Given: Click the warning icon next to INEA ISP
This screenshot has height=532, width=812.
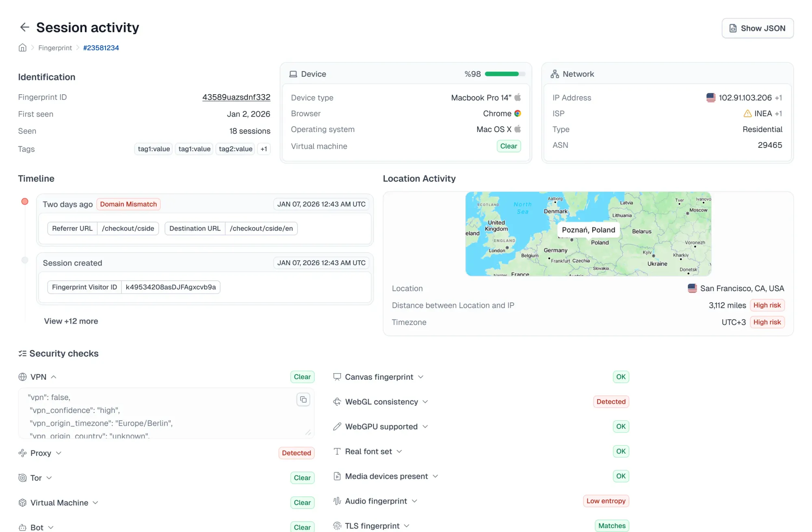Looking at the screenshot, I should (747, 113).
